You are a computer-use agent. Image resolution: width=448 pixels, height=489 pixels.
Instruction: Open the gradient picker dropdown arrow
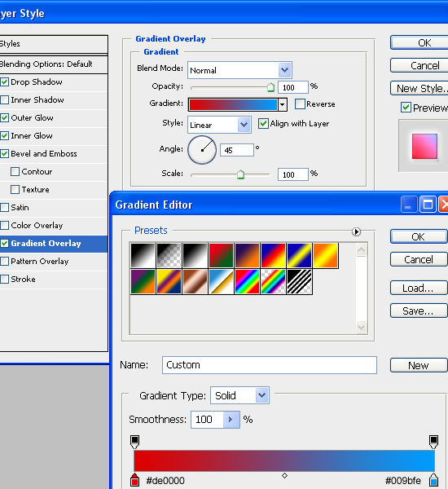pyautogui.click(x=282, y=104)
